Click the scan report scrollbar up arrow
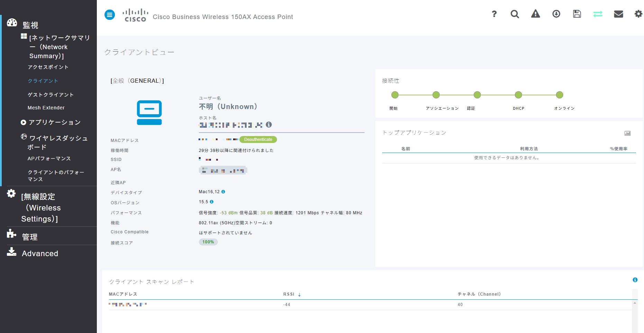 coord(635,303)
